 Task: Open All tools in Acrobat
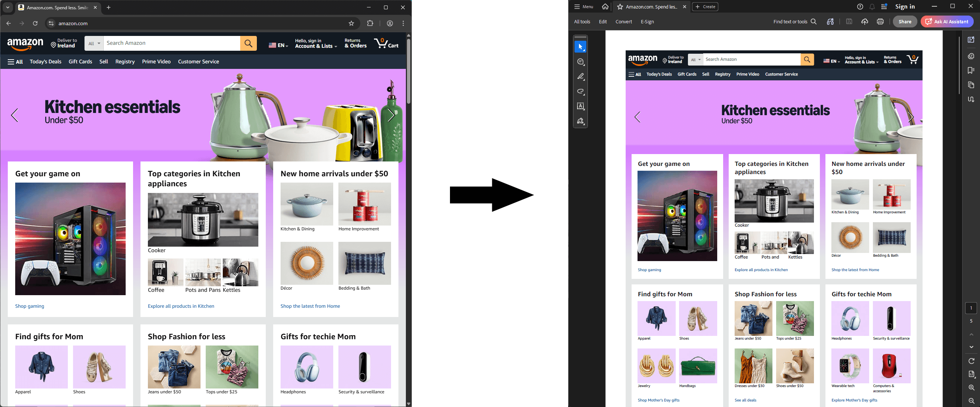(x=582, y=21)
